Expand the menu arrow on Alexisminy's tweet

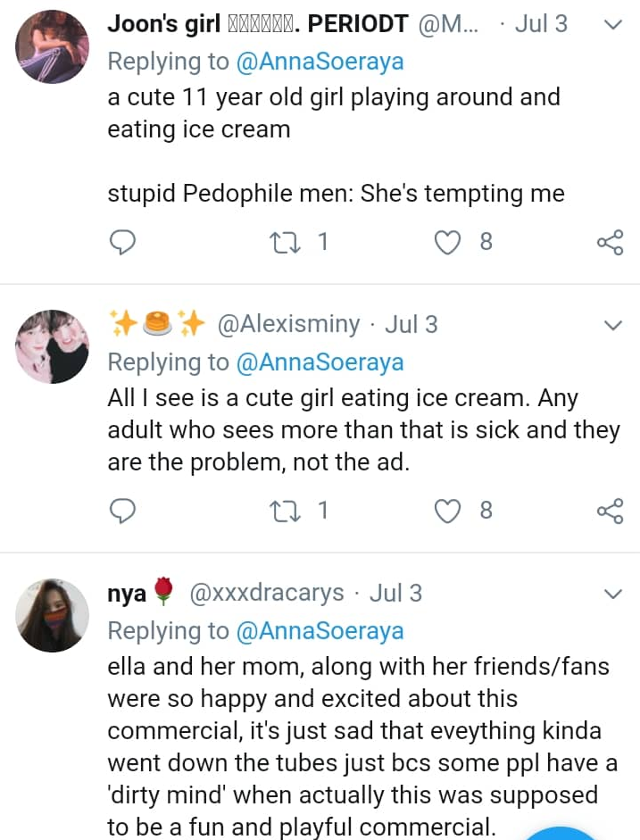coord(612,325)
